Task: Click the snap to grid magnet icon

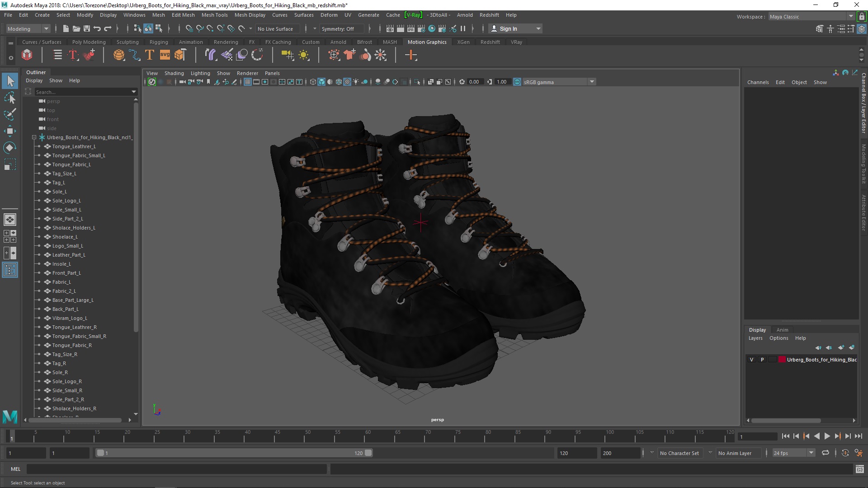Action: click(189, 28)
